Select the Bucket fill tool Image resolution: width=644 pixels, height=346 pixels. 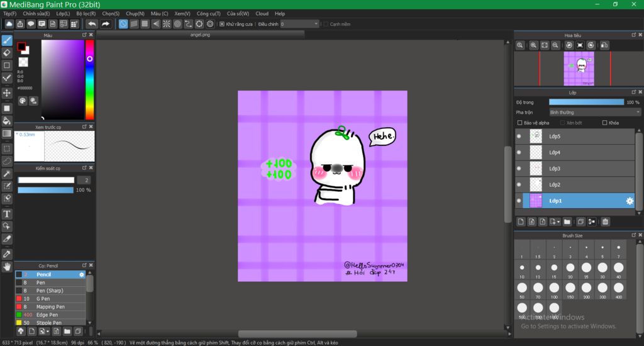6,121
